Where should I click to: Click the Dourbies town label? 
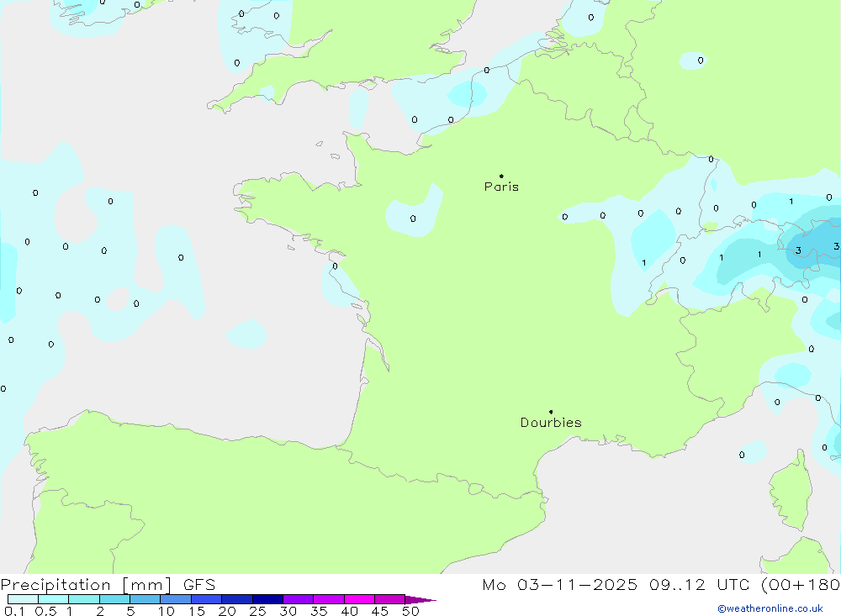click(551, 423)
